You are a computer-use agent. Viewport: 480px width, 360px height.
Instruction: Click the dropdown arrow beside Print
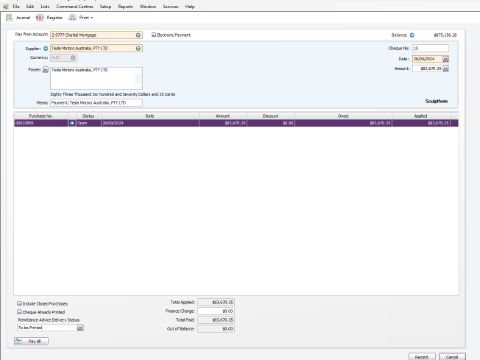(92, 18)
